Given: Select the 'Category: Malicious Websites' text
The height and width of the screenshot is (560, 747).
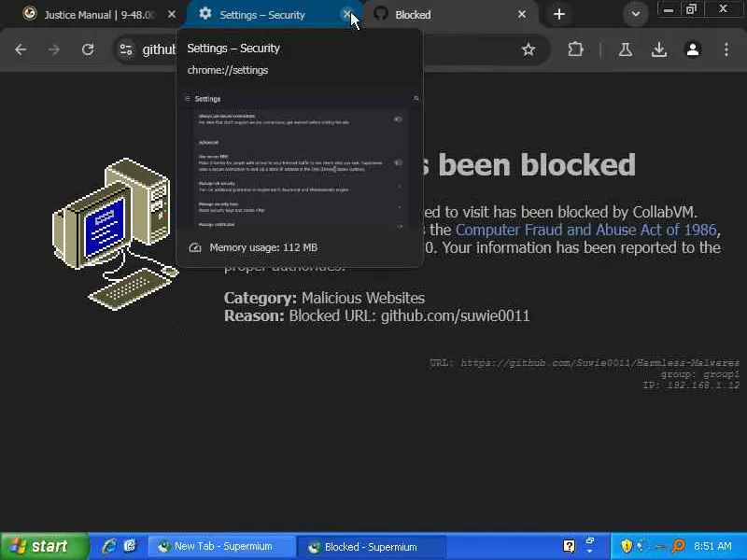Looking at the screenshot, I should [x=324, y=298].
